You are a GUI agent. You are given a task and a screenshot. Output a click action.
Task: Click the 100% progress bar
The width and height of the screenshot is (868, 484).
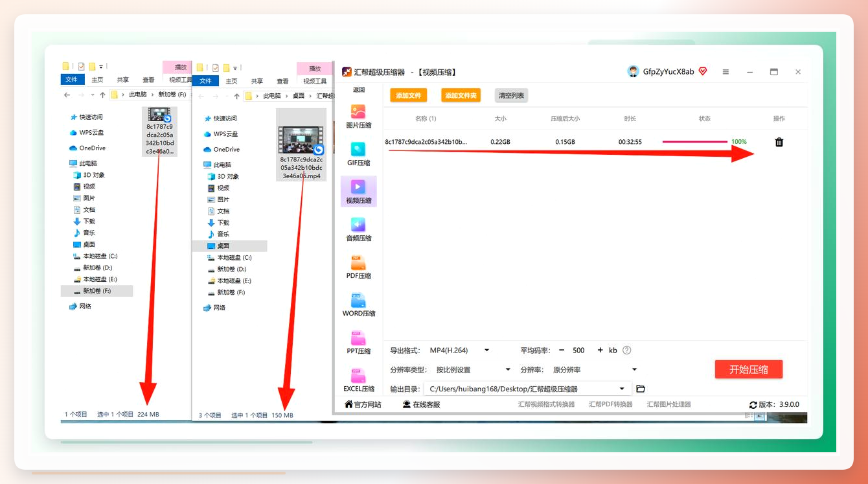[x=694, y=141]
